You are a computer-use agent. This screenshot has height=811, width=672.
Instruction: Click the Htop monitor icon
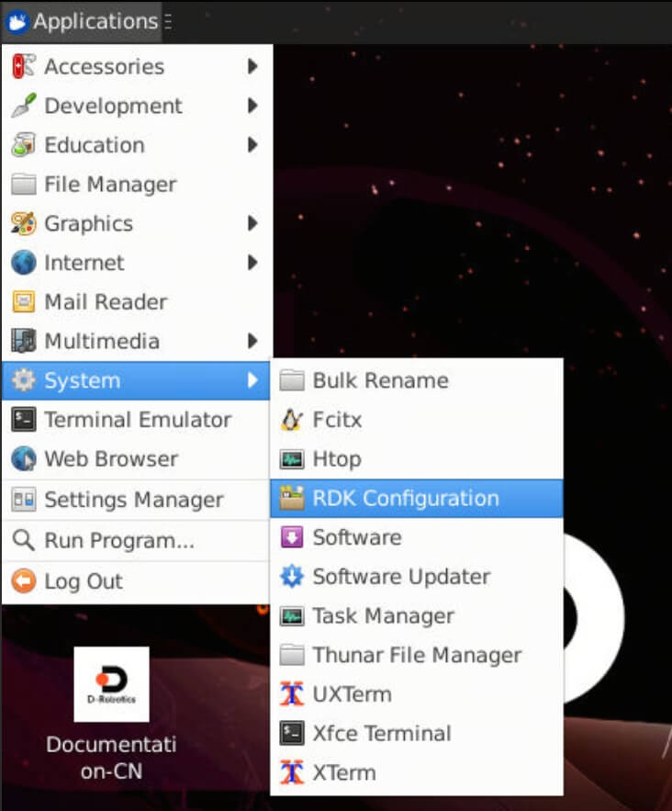(x=291, y=459)
